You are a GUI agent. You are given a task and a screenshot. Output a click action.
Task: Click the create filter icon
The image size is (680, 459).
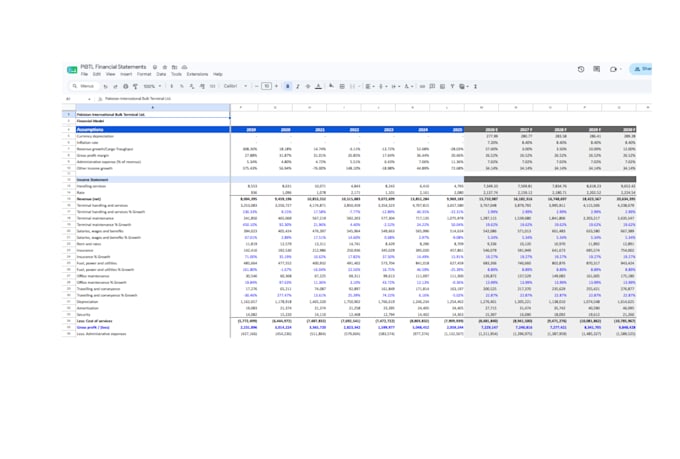[452, 86]
